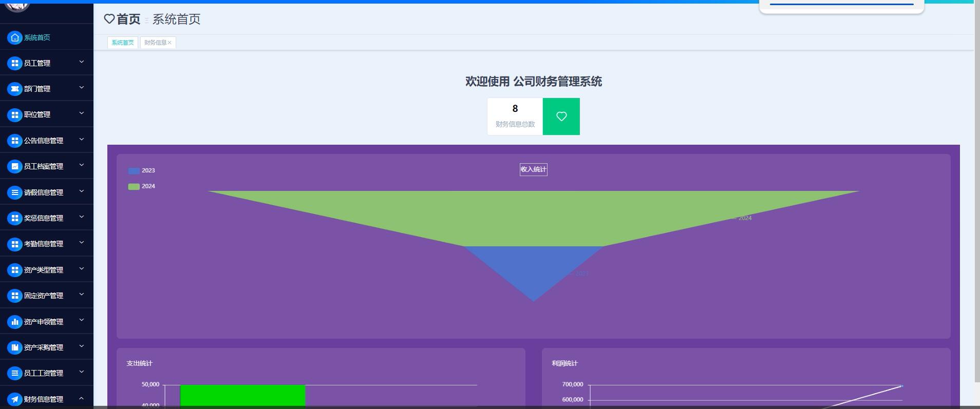Viewport: 980px width, 409px height.
Task: Click the 员工档案管理 chart icon
Action: 15,166
